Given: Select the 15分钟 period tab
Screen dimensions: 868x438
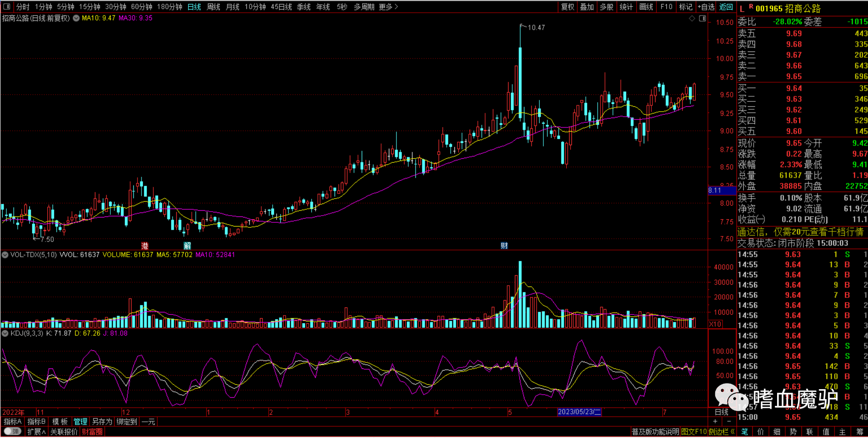Looking at the screenshot, I should click(x=90, y=7).
